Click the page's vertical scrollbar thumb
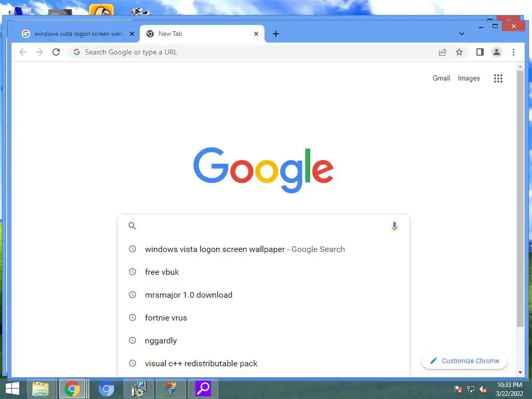This screenshot has width=532, height=399. pos(520,198)
